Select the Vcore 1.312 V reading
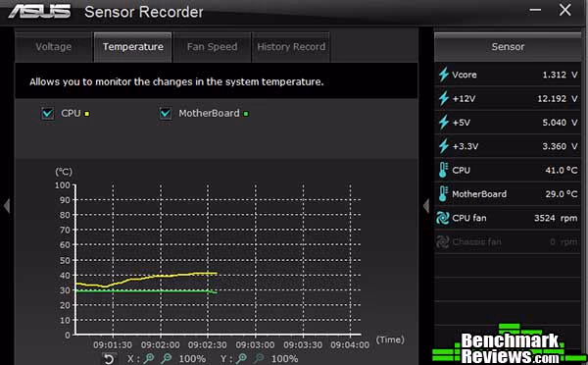 [508, 75]
